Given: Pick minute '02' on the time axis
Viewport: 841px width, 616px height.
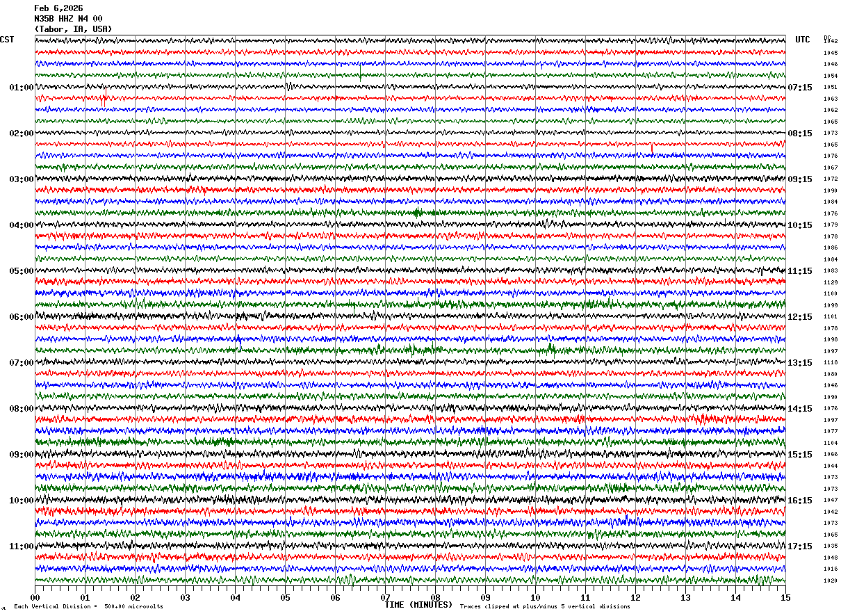Looking at the screenshot, I should 135,597.
